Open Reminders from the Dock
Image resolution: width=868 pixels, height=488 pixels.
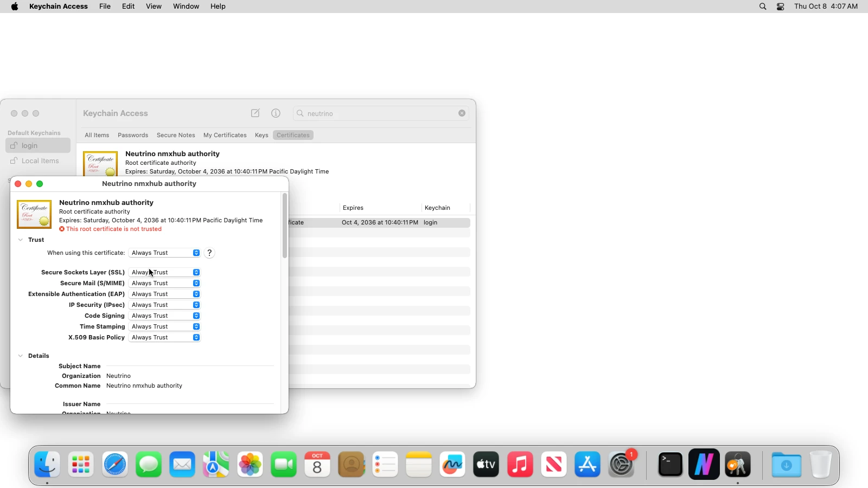click(x=385, y=465)
